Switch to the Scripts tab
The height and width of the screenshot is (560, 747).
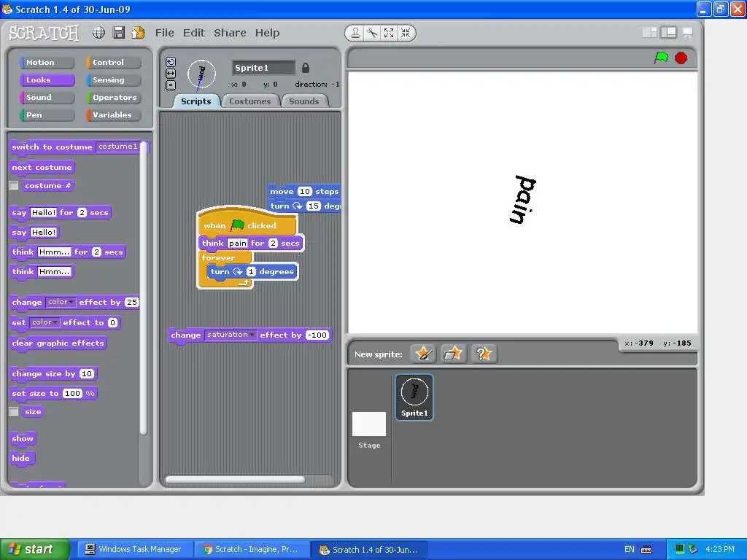(x=196, y=101)
